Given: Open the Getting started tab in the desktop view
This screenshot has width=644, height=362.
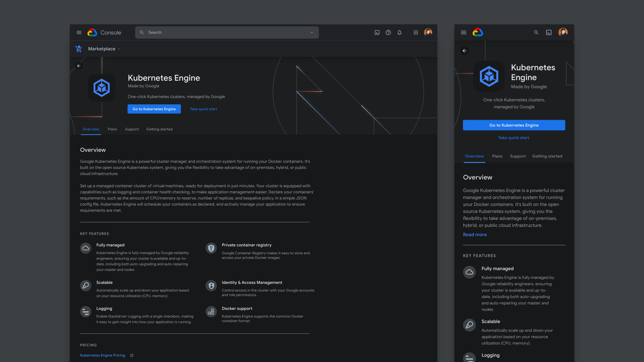Looking at the screenshot, I should tap(159, 129).
